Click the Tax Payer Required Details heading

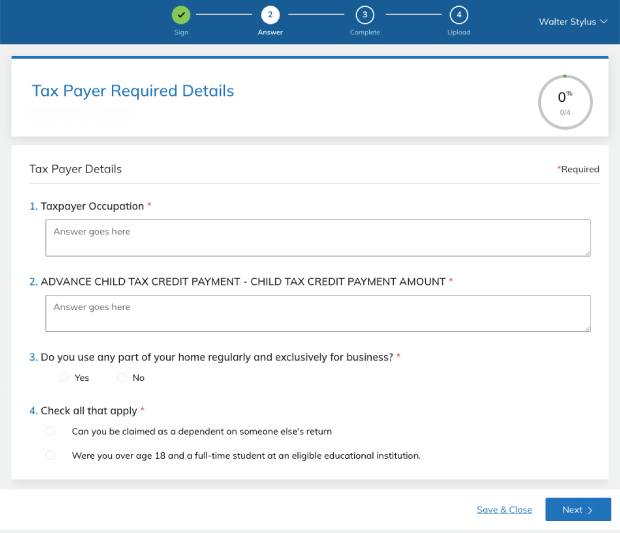tap(133, 91)
